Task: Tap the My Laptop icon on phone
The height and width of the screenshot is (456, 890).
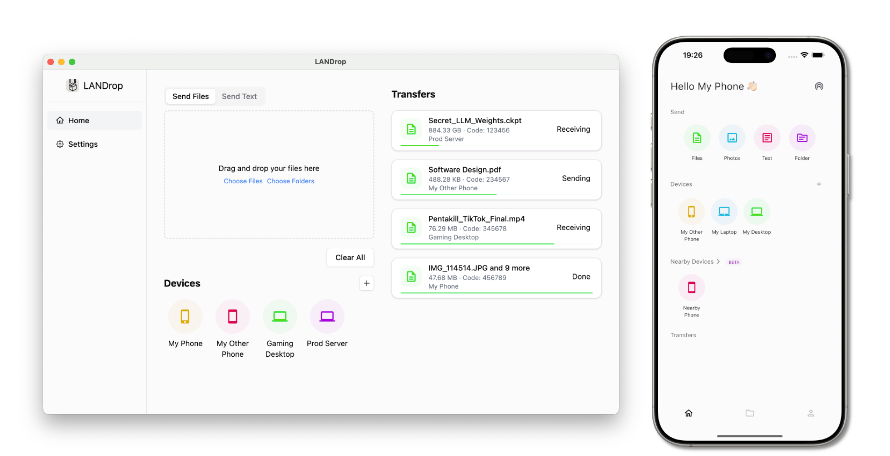Action: [x=724, y=212]
